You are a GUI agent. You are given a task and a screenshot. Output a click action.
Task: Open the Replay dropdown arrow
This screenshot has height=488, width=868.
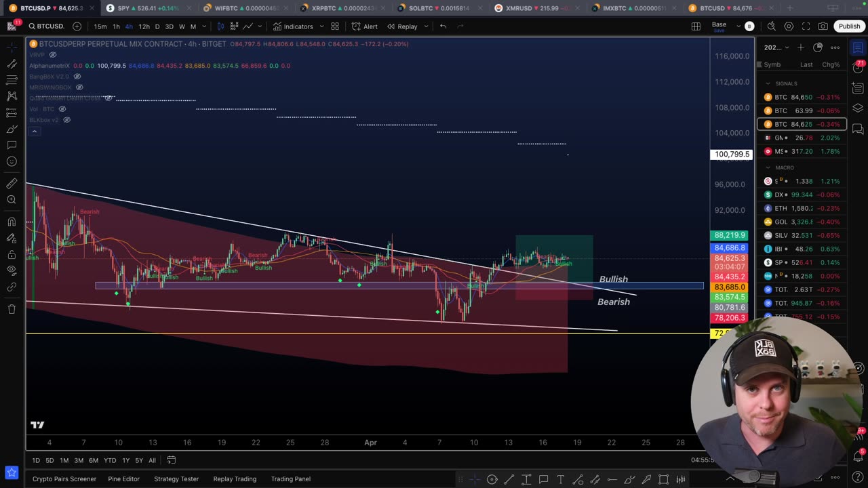coord(426,26)
